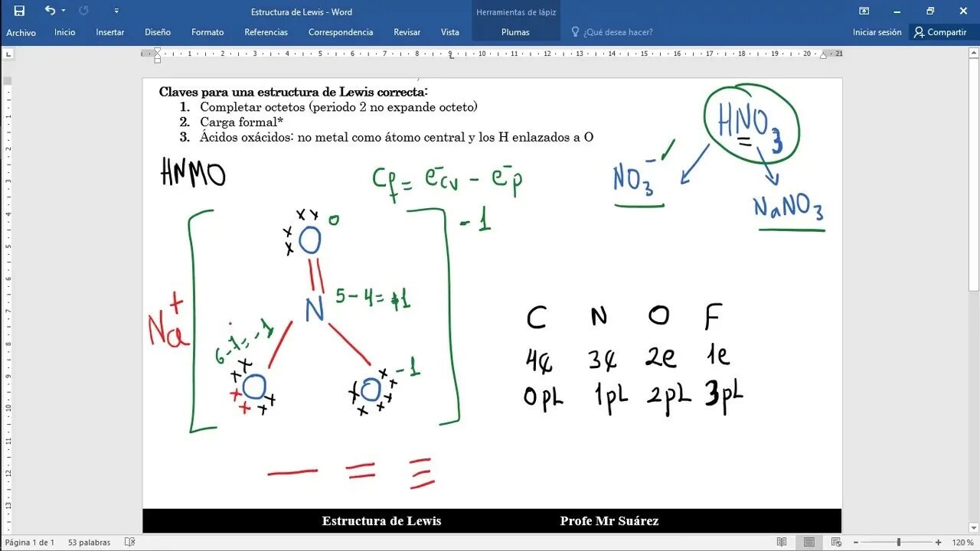
Task: Click the tab selector at ruler corner
Action: pos(8,54)
